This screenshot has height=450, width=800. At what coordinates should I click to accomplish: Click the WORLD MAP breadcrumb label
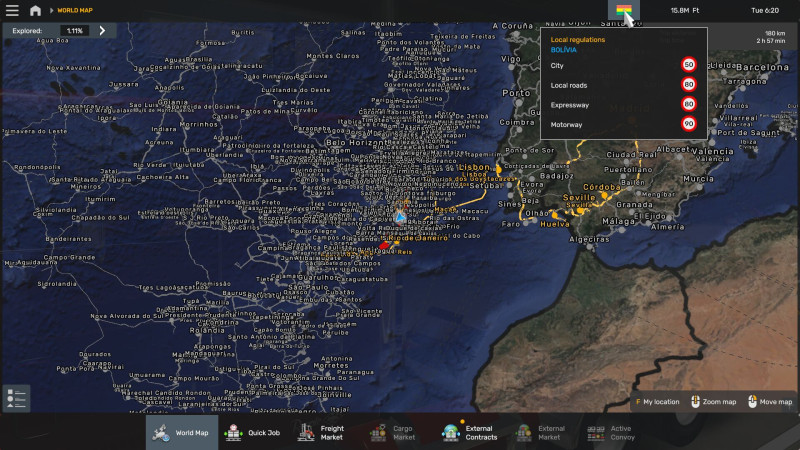click(75, 10)
